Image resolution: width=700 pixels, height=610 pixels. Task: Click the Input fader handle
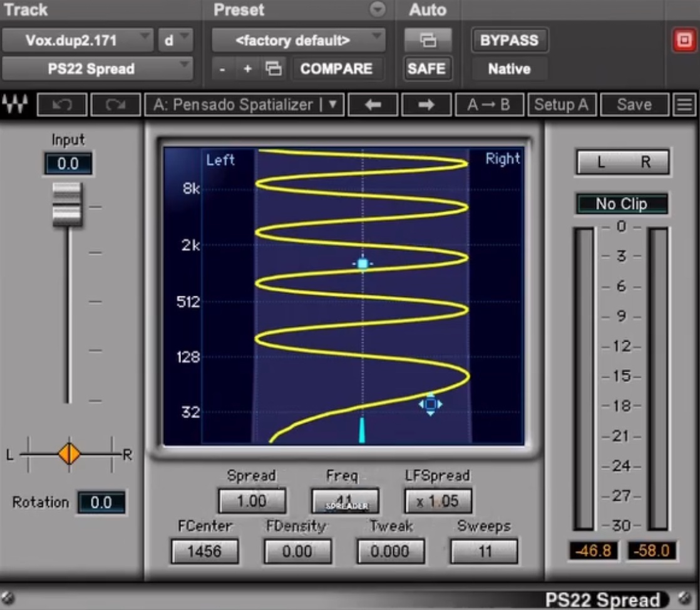tap(68, 205)
